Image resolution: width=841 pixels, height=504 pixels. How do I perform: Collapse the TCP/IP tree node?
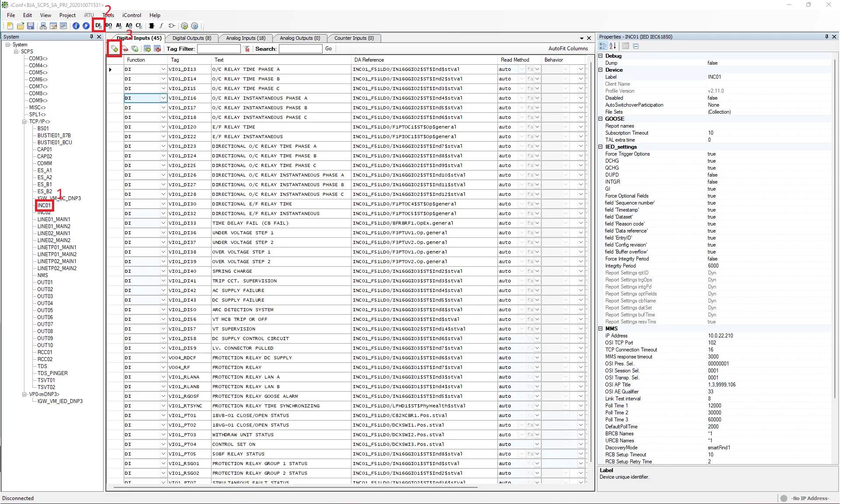tap(24, 122)
